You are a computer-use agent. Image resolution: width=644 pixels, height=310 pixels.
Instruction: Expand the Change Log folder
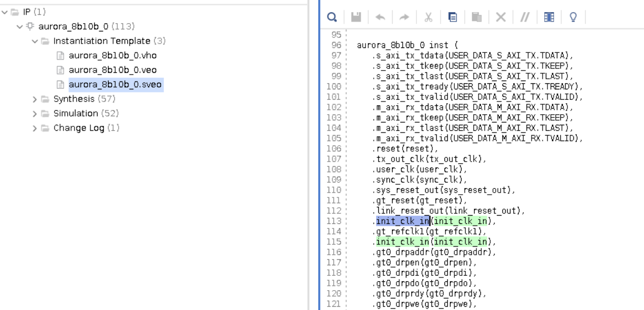35,129
